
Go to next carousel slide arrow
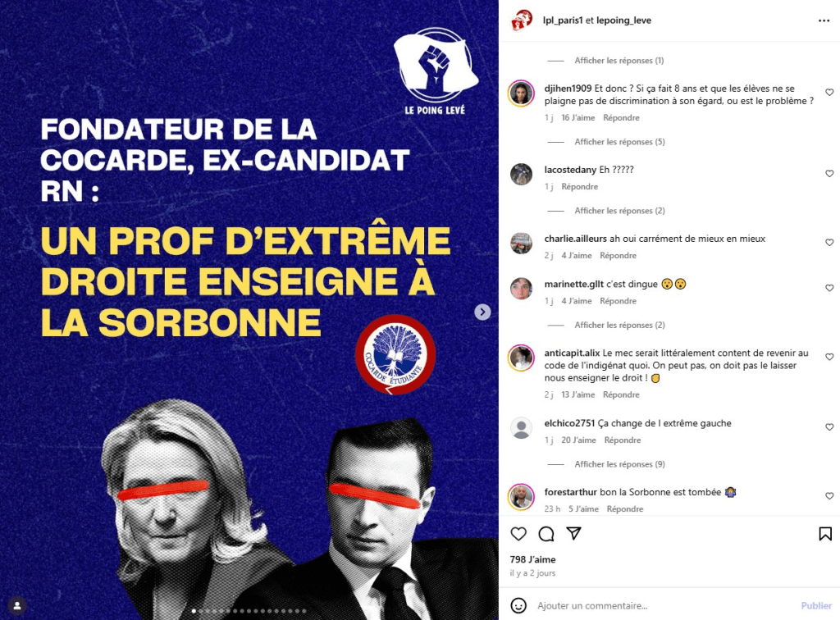482,312
